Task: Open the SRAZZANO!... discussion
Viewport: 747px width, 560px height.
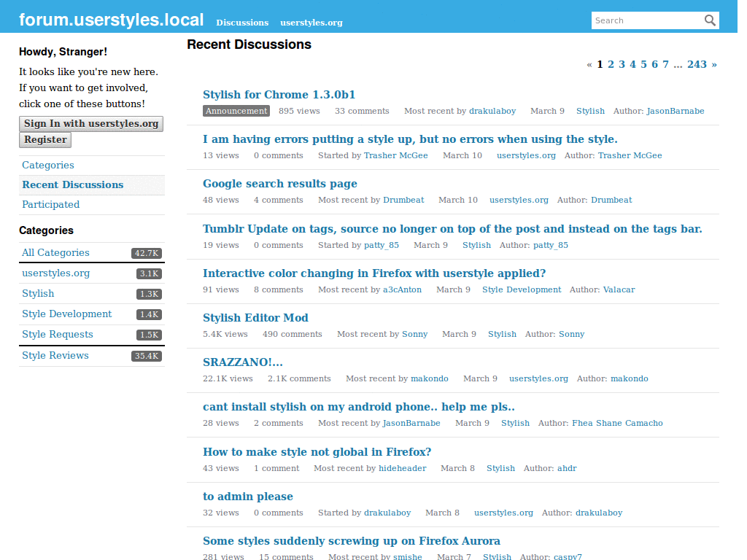Action: 243,362
